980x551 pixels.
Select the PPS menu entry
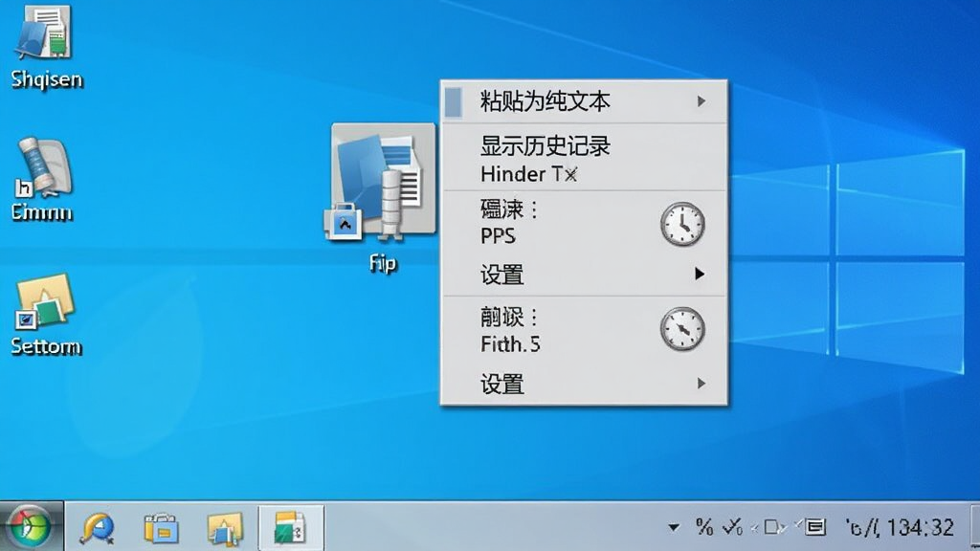(x=498, y=236)
